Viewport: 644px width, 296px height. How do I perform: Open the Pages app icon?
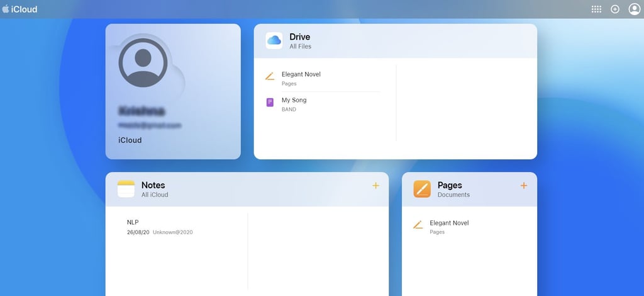pos(422,189)
